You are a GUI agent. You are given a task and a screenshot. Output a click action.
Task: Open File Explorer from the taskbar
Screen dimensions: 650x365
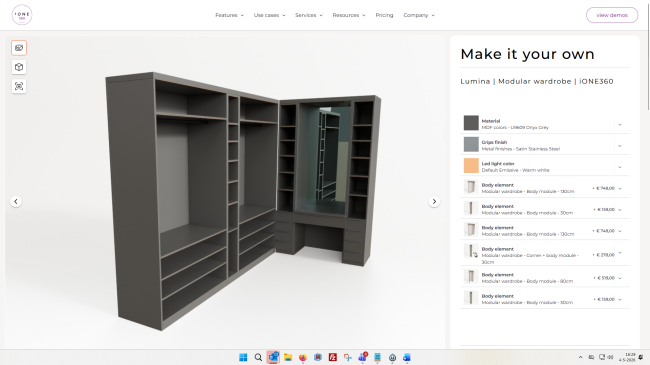(x=288, y=357)
